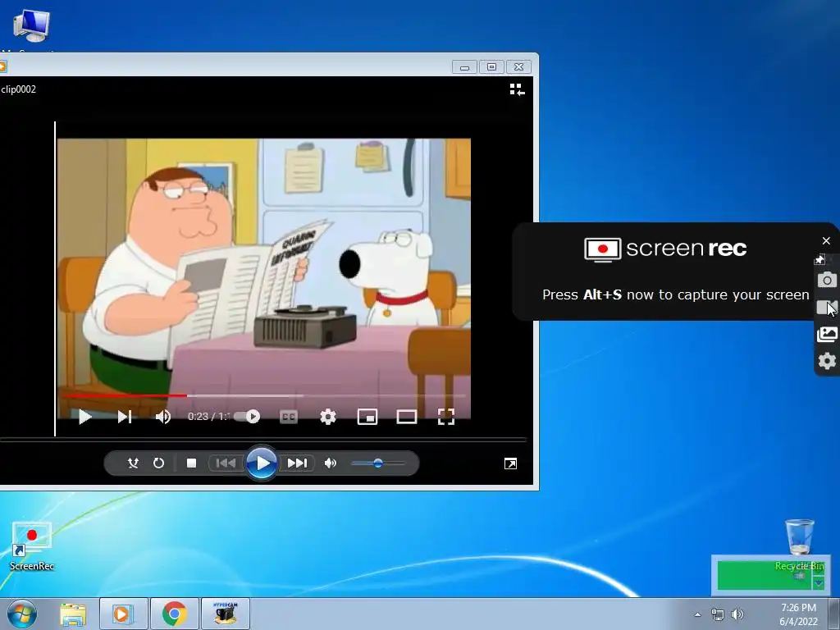
Task: Click the network tray icon
Action: click(717, 614)
